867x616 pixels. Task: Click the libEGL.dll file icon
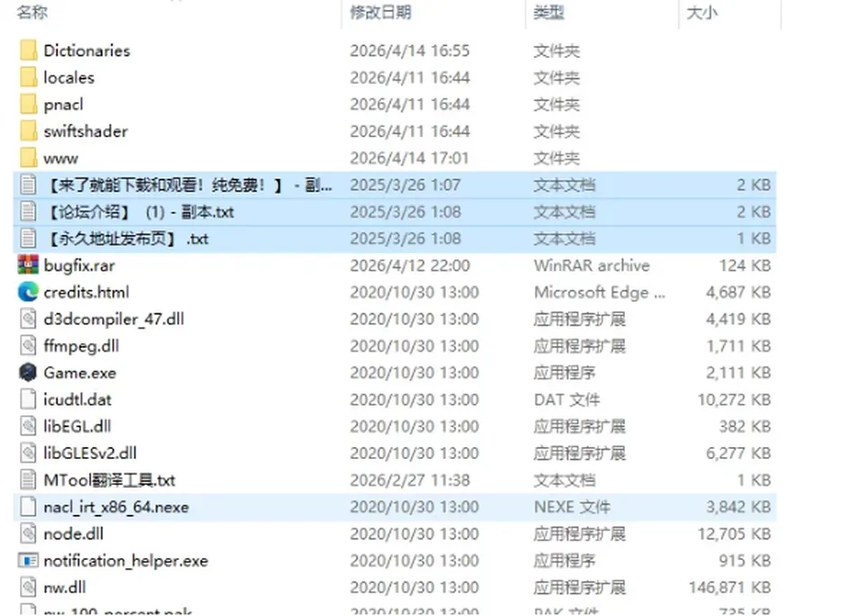point(28,426)
